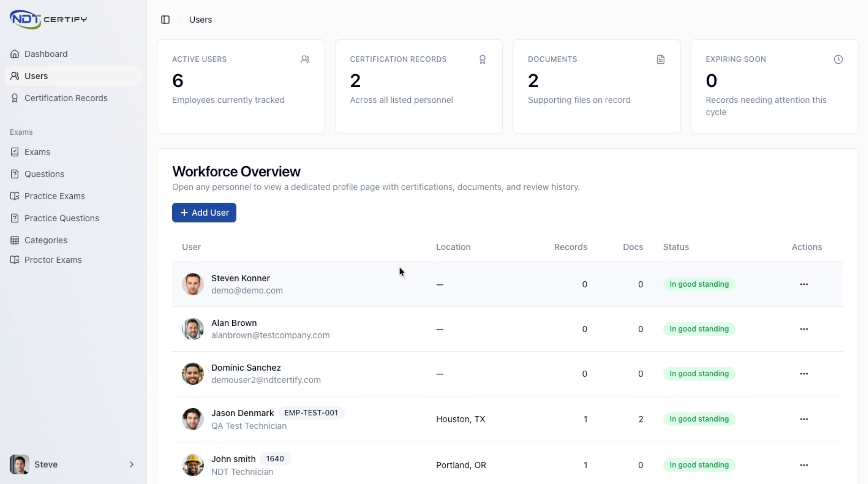Click the NDT Certify logo
The height and width of the screenshot is (484, 868).
point(48,20)
